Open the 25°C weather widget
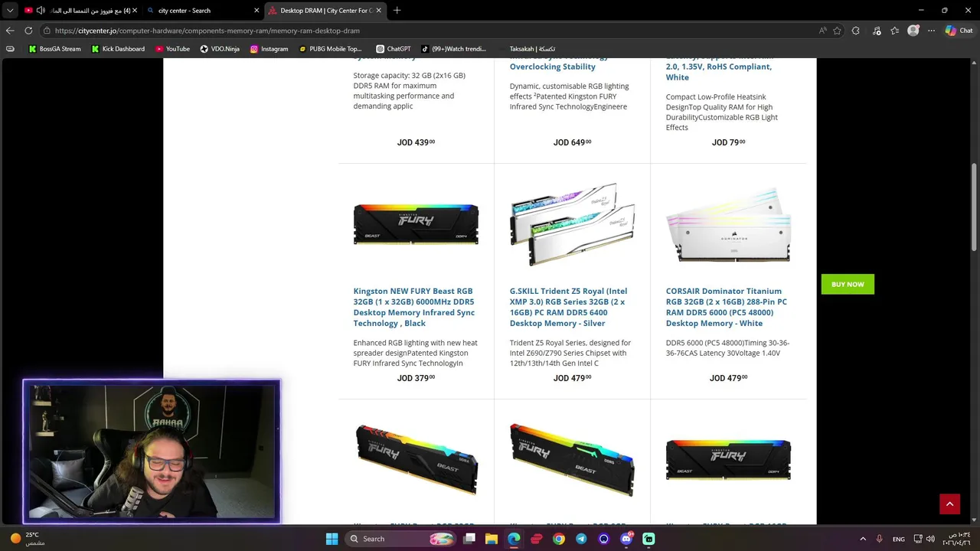Image resolution: width=980 pixels, height=551 pixels. pyautogui.click(x=26, y=539)
